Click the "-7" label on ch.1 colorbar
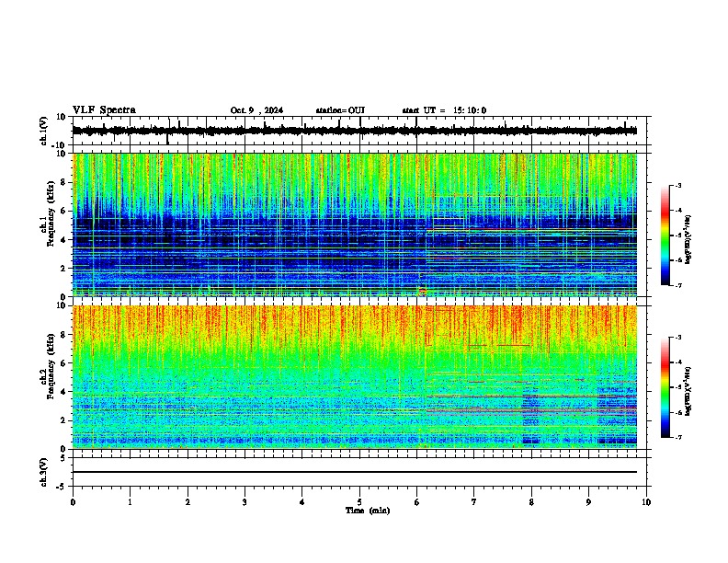Image resolution: width=728 pixels, height=563 pixels. [677, 285]
